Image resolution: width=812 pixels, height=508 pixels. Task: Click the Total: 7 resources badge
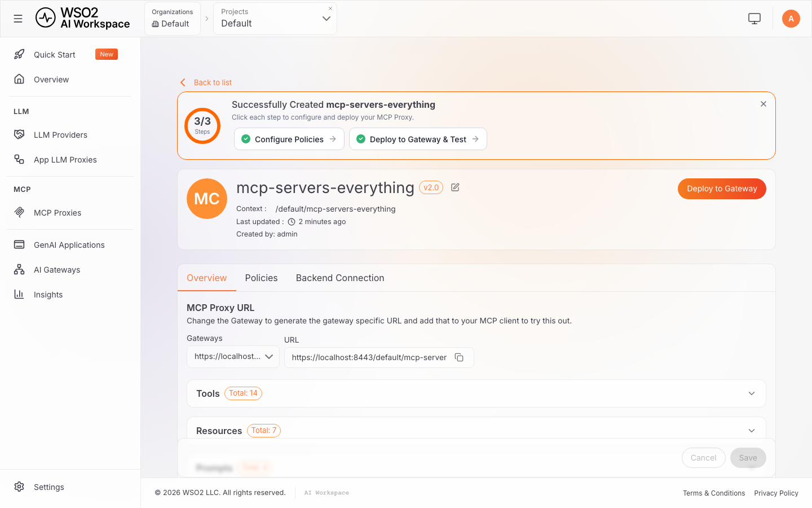pos(264,431)
